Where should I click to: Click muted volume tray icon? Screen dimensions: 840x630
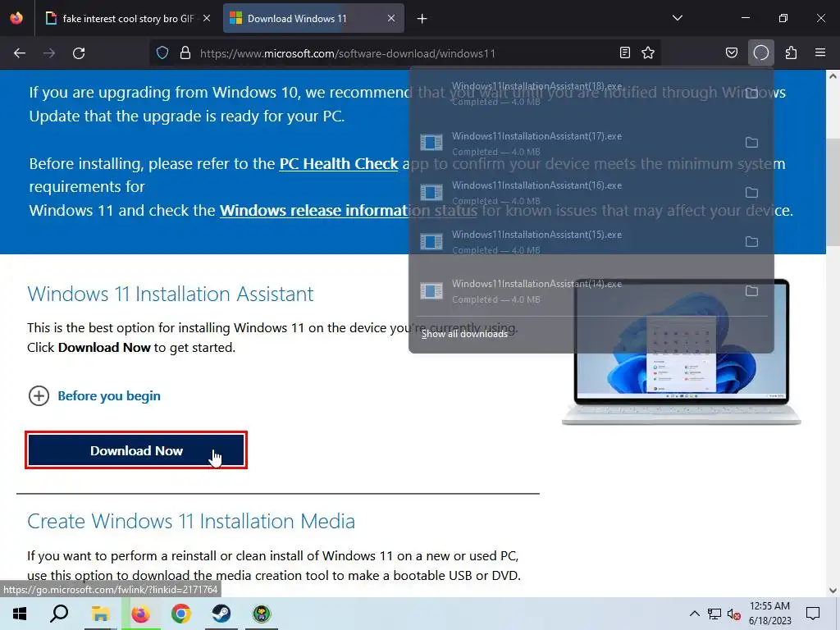tap(733, 614)
